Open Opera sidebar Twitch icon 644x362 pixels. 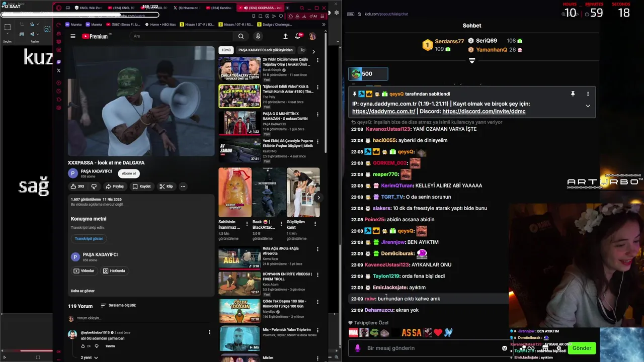pyautogui.click(x=59, y=62)
